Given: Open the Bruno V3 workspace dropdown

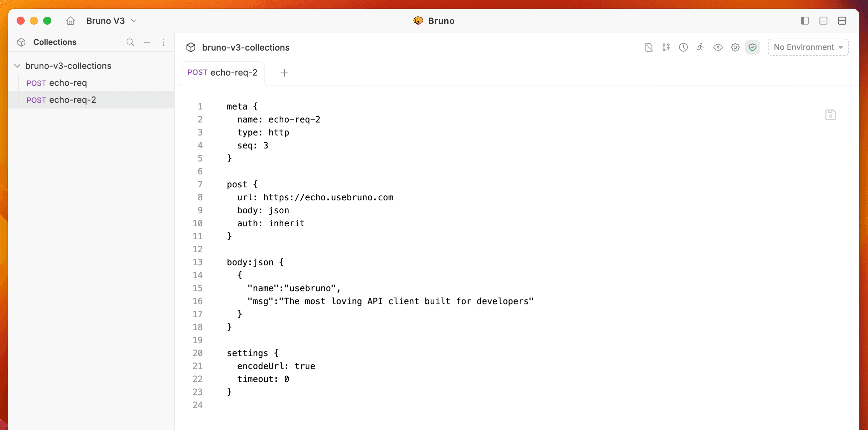Looking at the screenshot, I should (111, 21).
